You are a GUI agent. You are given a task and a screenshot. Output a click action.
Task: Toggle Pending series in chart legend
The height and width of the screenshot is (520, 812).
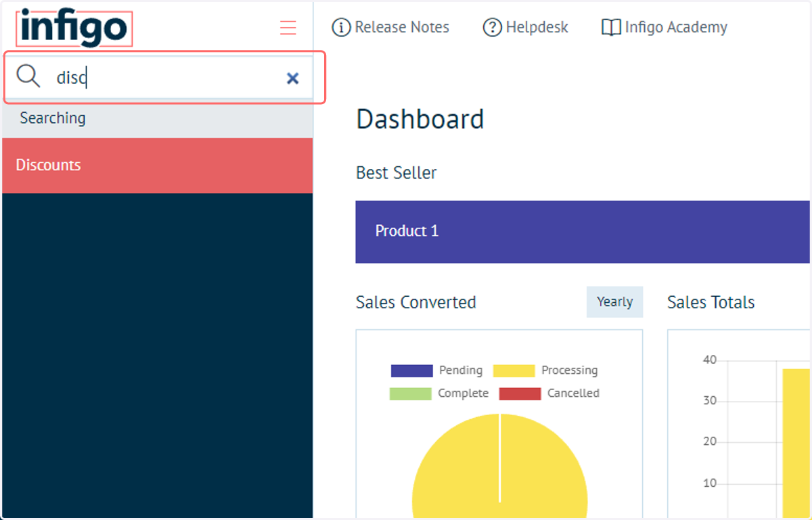[x=436, y=371]
